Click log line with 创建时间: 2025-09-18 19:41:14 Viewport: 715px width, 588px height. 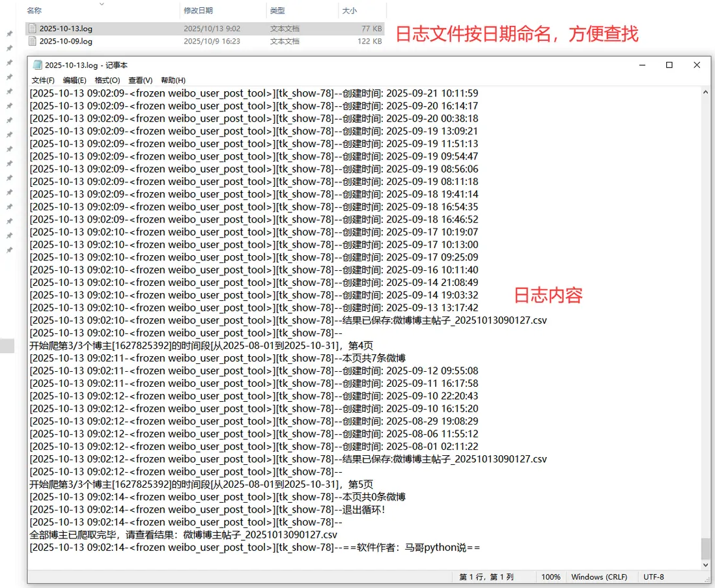(x=254, y=194)
